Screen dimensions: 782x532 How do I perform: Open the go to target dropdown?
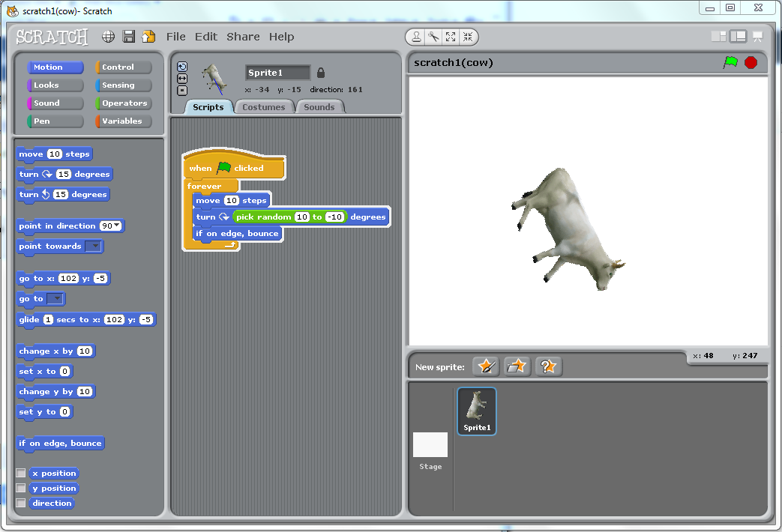[55, 299]
